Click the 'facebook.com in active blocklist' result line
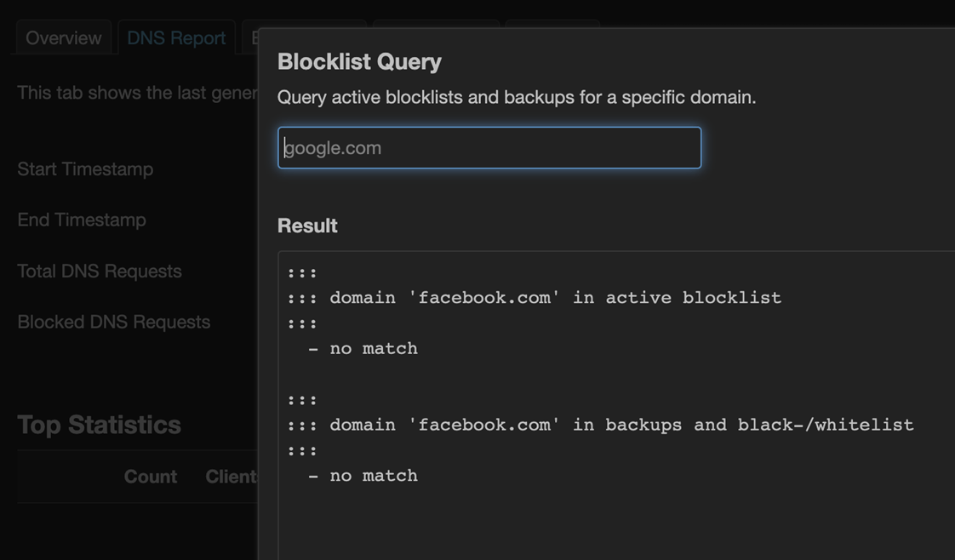The width and height of the screenshot is (955, 560). (555, 298)
